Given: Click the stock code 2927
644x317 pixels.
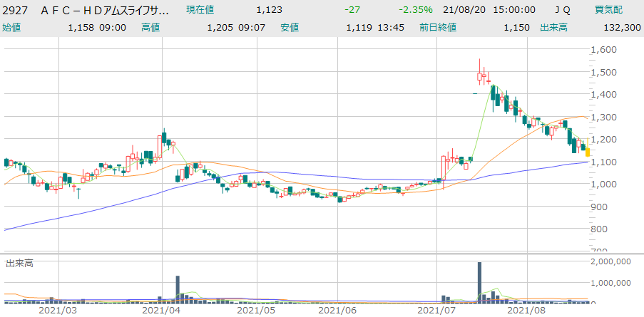Looking at the screenshot, I should tap(17, 10).
